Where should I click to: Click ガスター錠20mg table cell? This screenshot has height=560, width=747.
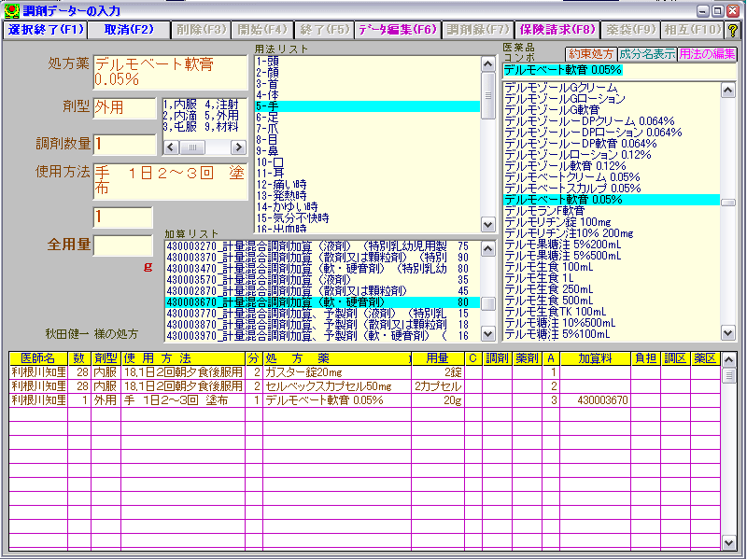[x=336, y=372]
